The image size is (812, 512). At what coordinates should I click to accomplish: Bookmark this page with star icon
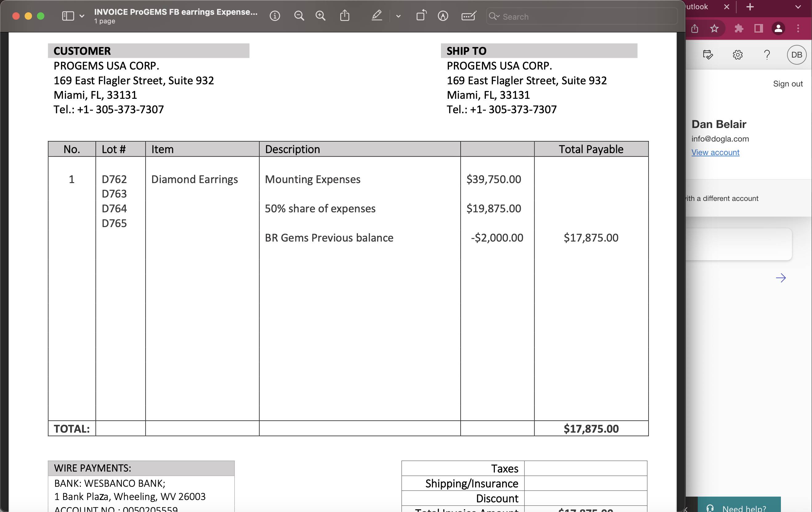pyautogui.click(x=714, y=29)
